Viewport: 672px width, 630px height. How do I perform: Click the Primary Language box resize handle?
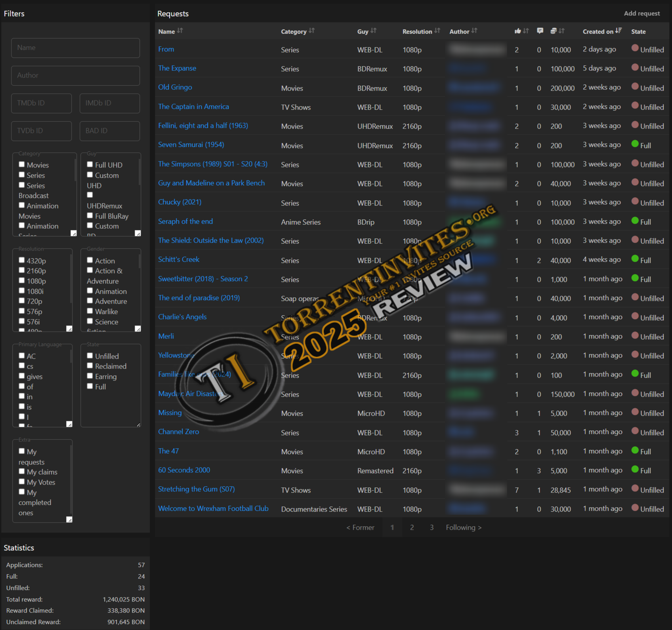coord(69,424)
